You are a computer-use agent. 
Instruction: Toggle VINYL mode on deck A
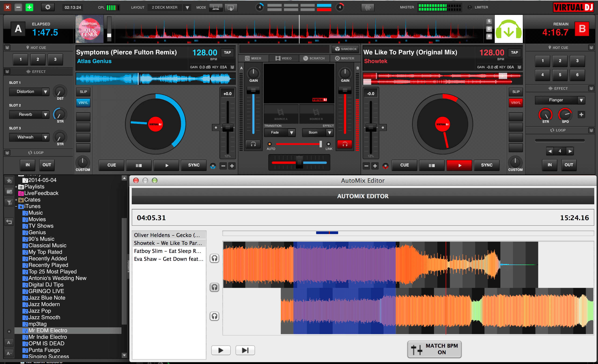pyautogui.click(x=83, y=102)
